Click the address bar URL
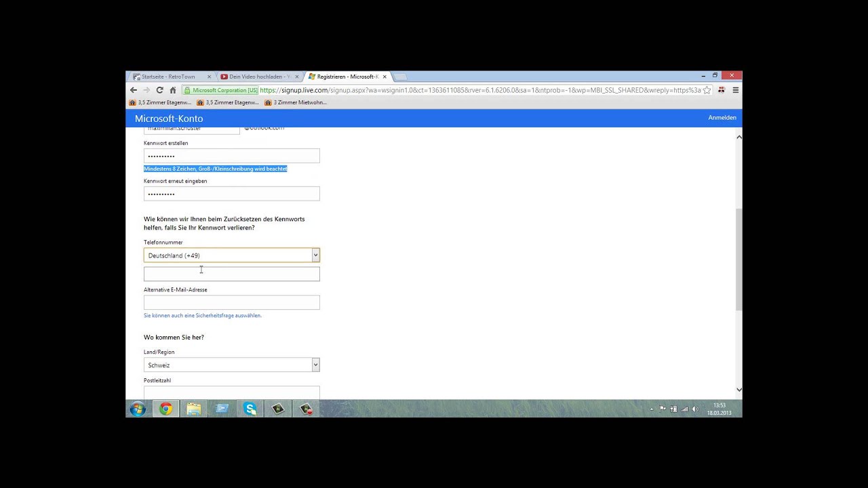The width and height of the screenshot is (868, 488). [480, 90]
